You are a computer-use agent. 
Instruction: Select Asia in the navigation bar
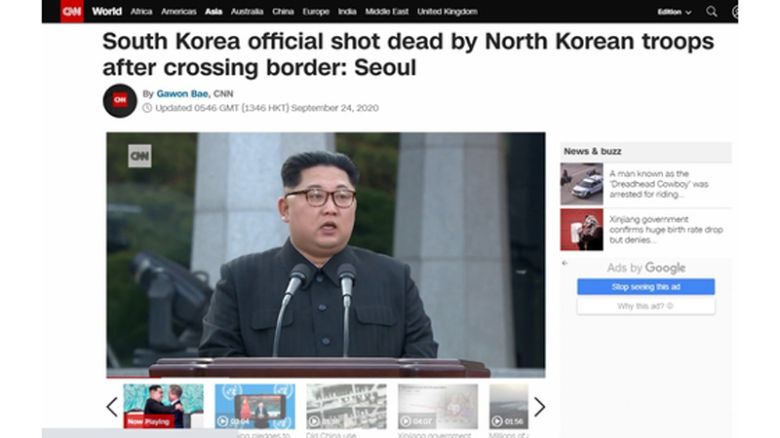click(213, 11)
